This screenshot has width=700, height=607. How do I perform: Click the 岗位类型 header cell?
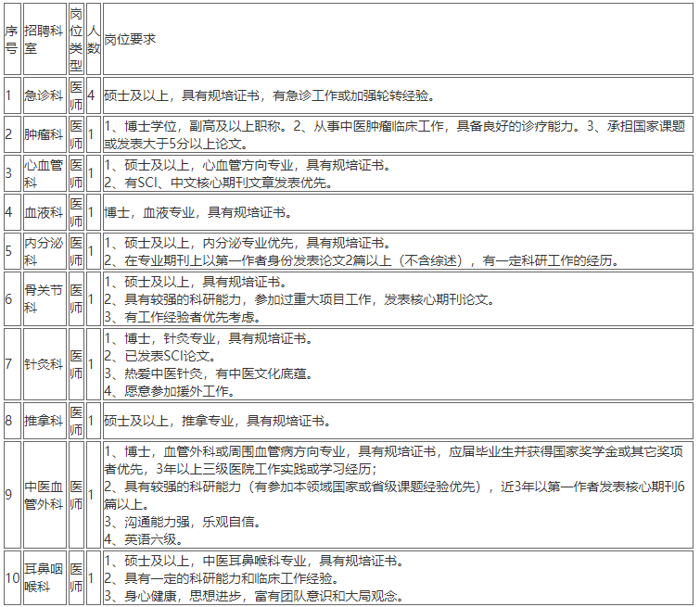coord(76,40)
